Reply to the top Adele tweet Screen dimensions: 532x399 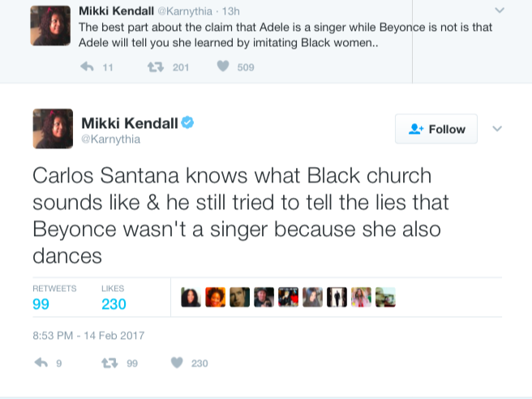(x=88, y=66)
